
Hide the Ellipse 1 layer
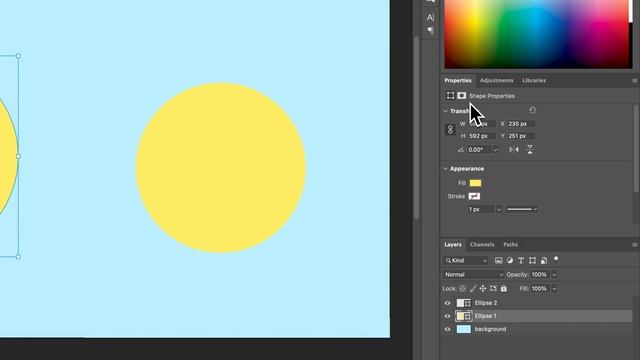tap(447, 316)
